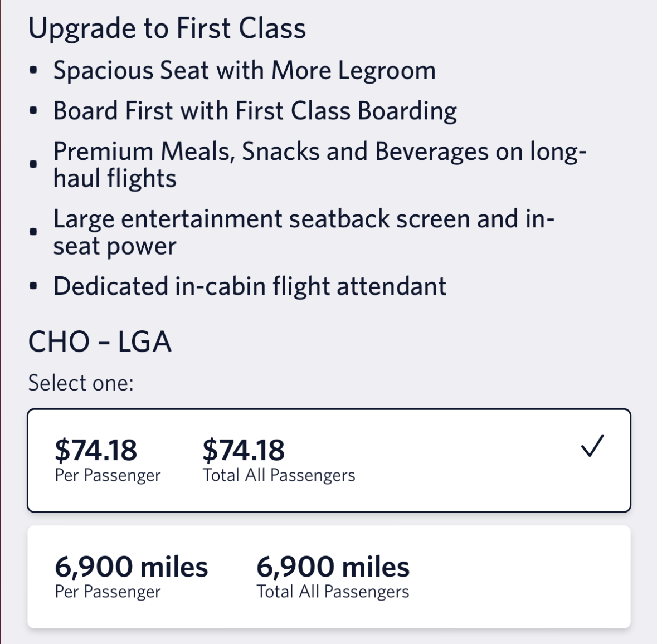This screenshot has height=644, width=657.
Task: Click the 'Board First with First Class Boarding' bullet
Action: tap(254, 110)
